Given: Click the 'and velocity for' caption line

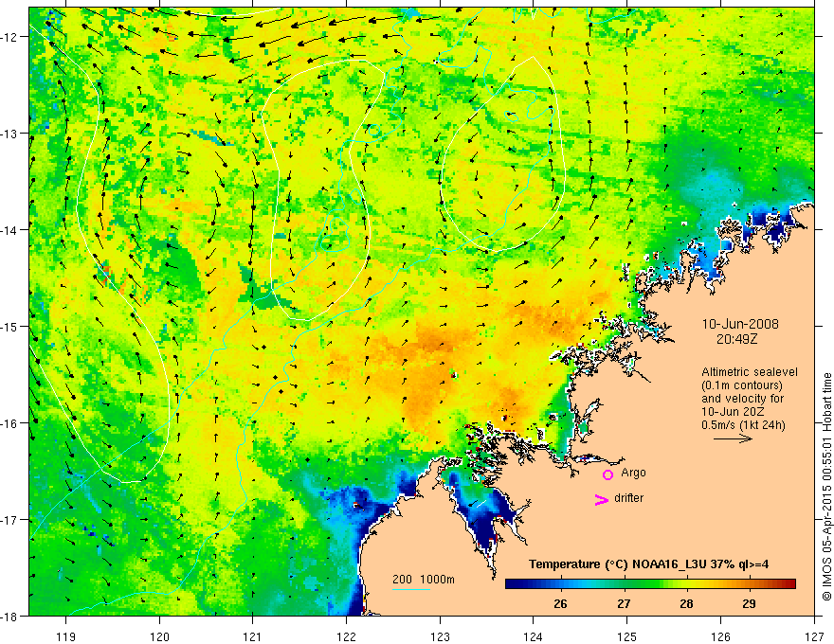Looking at the screenshot, I should point(742,399).
